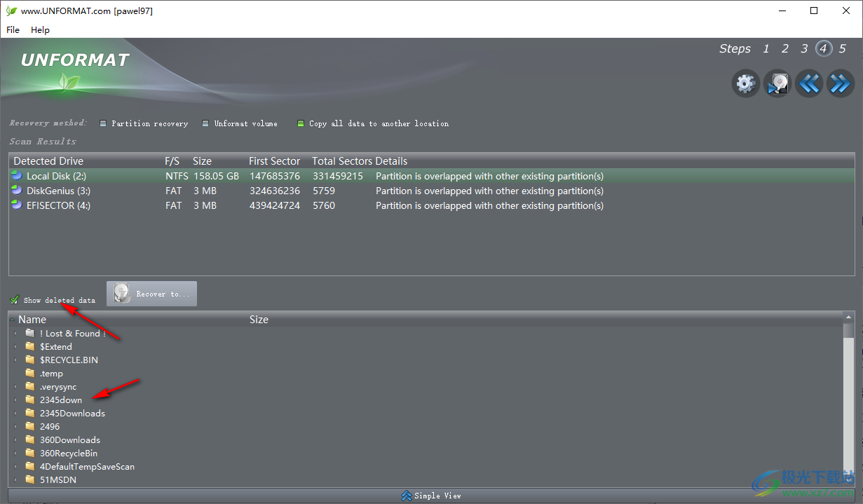Click total sectors value 5759
Screen dimensions: 863x504
[323, 191]
